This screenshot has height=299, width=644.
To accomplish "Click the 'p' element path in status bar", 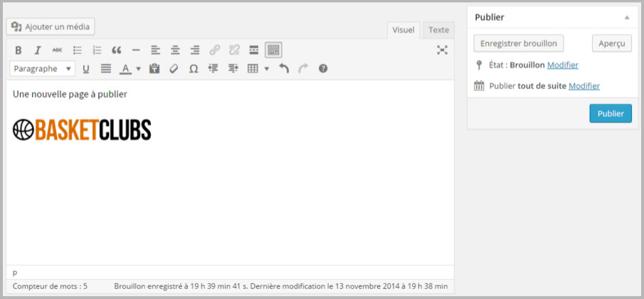I will 15,272.
